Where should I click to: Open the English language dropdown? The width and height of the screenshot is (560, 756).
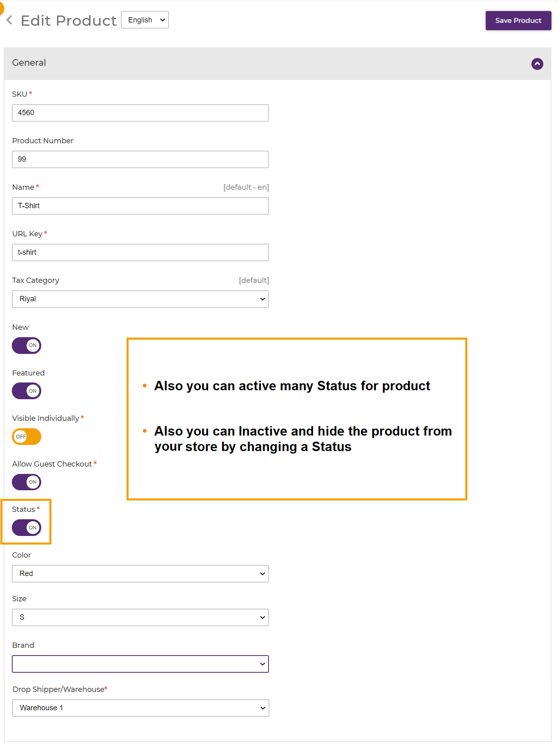click(145, 20)
